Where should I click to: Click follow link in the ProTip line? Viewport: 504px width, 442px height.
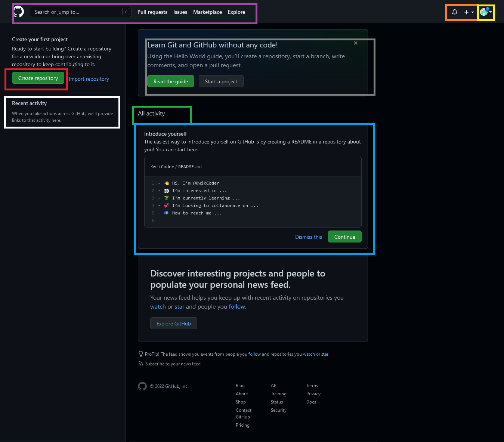(254, 354)
